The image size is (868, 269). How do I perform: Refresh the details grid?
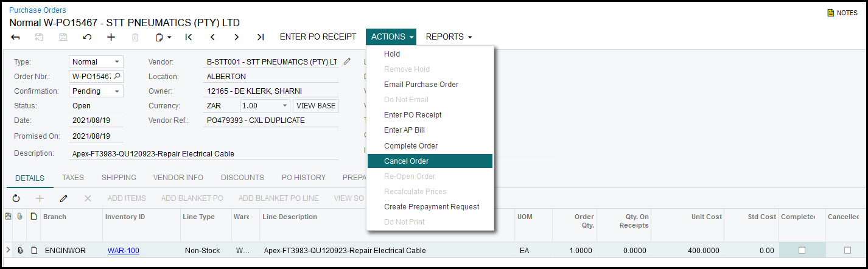(x=16, y=198)
